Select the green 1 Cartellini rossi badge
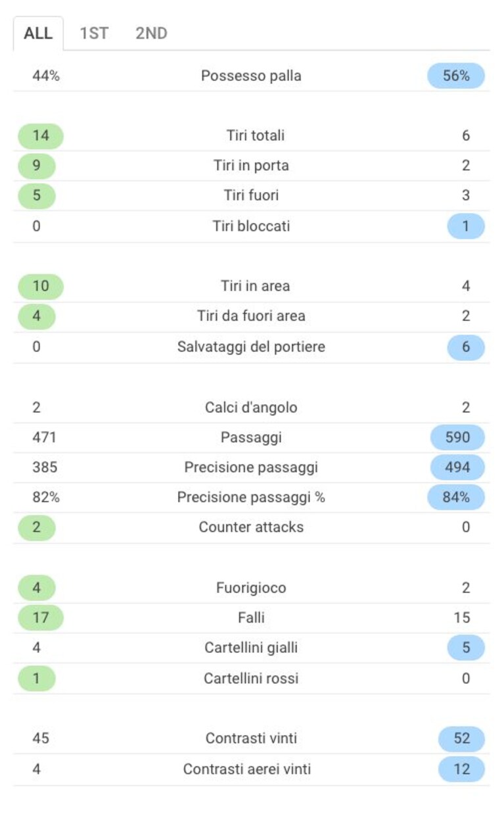This screenshot has width=504, height=814. 37,679
